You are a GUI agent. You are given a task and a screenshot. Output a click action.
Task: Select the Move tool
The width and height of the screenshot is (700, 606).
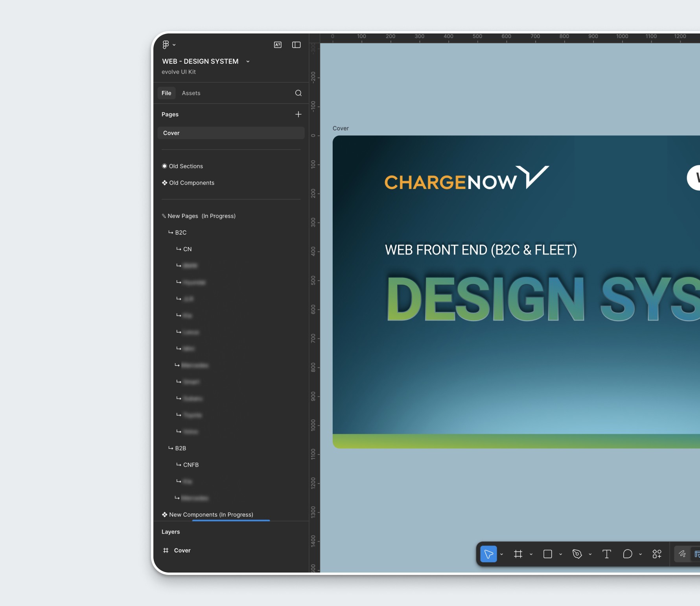point(489,554)
